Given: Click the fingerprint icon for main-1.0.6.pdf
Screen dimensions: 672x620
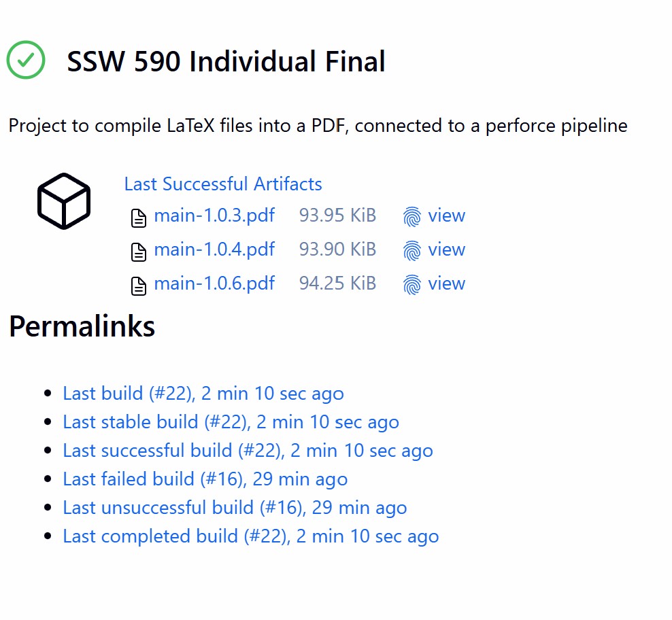Looking at the screenshot, I should click(411, 283).
